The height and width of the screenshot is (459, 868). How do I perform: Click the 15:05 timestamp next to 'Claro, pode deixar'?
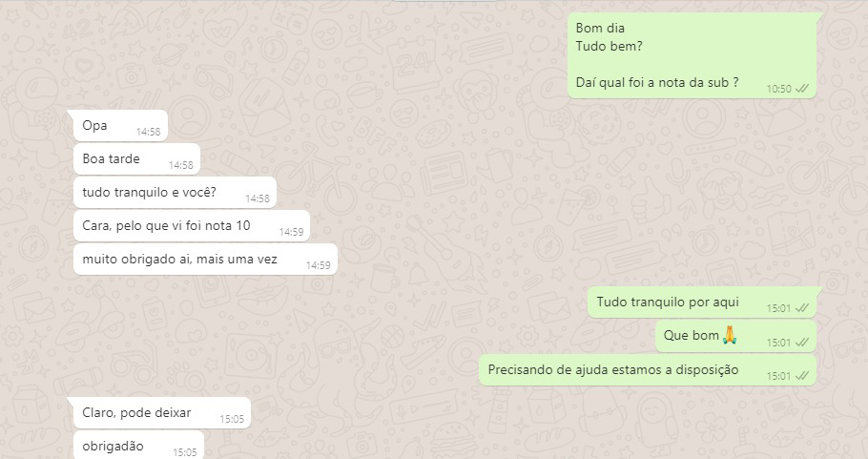point(232,419)
